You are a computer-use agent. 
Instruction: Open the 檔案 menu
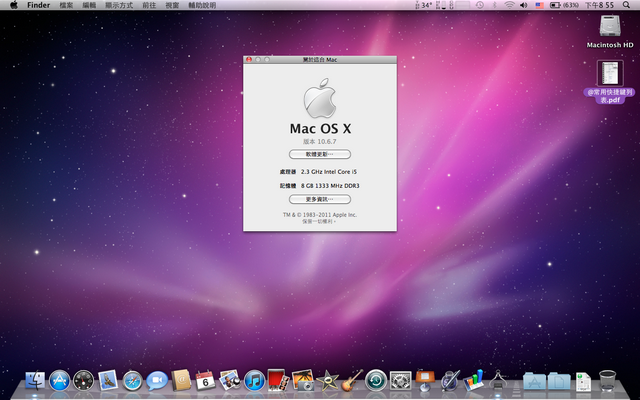tap(67, 5)
